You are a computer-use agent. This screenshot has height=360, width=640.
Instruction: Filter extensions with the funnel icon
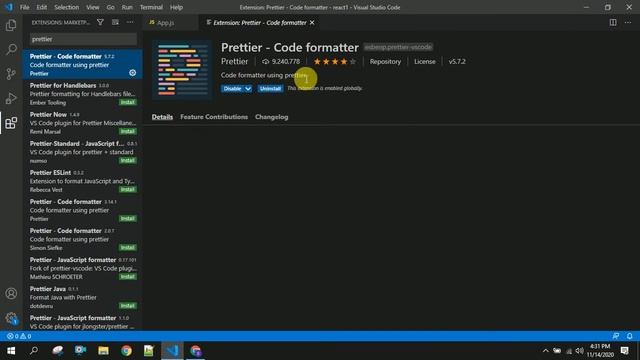(x=100, y=22)
